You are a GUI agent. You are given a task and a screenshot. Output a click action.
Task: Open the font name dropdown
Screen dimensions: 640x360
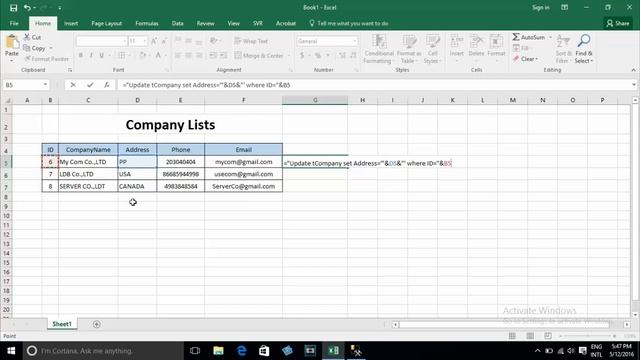click(x=124, y=41)
